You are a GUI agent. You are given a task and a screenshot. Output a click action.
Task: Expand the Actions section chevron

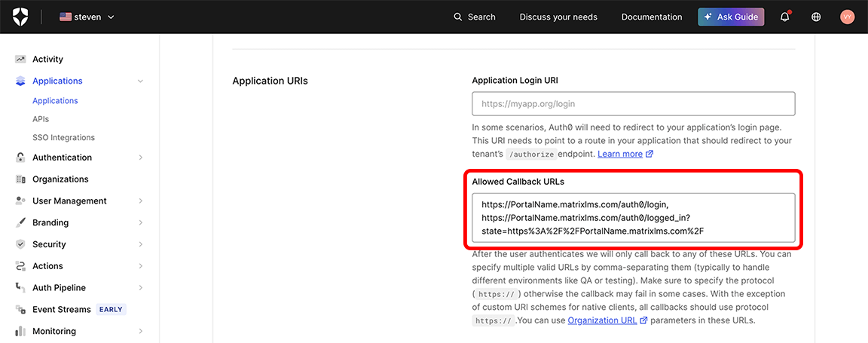(x=140, y=266)
